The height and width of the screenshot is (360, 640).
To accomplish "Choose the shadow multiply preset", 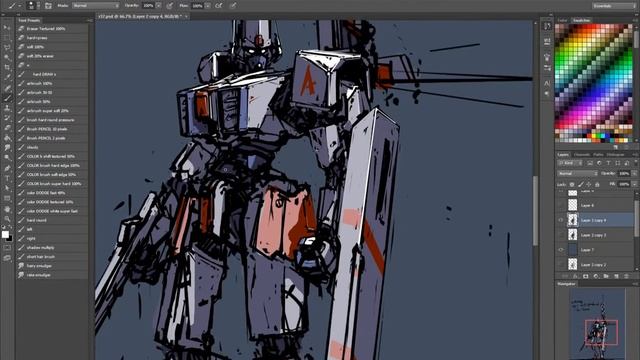I will 52,247.
